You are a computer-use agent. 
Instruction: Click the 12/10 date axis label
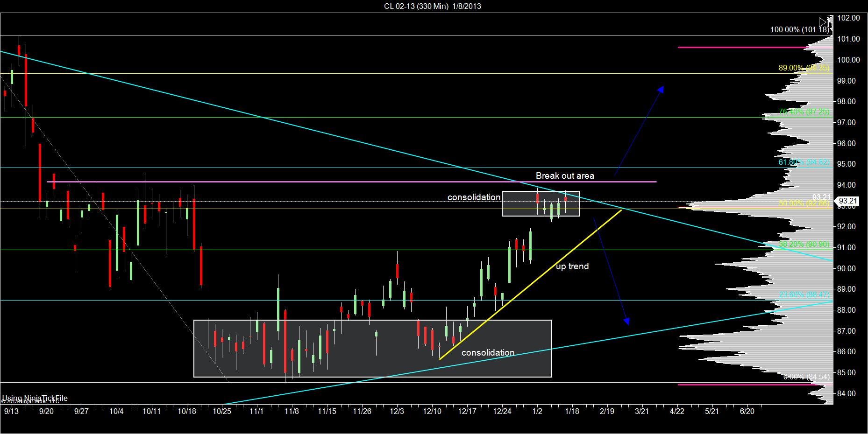pos(432,412)
